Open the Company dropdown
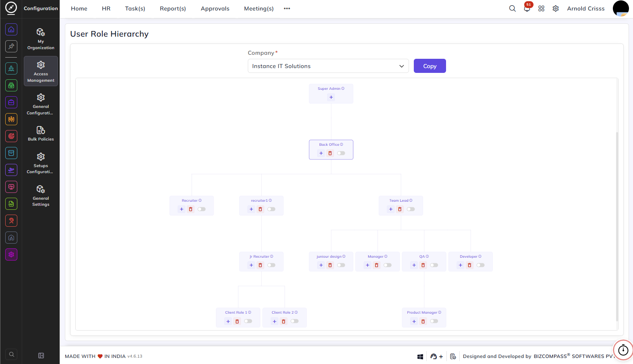Viewport: 633px width, 364px height. coord(328,66)
